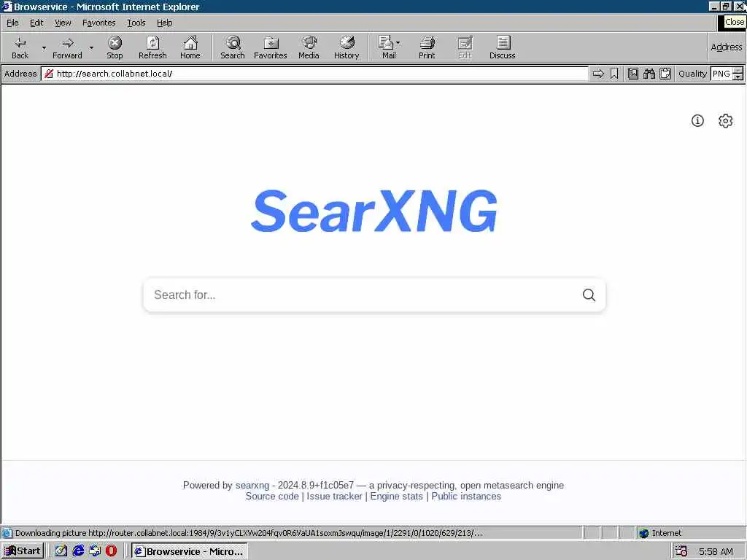Click the page icon in the address field

click(x=49, y=74)
